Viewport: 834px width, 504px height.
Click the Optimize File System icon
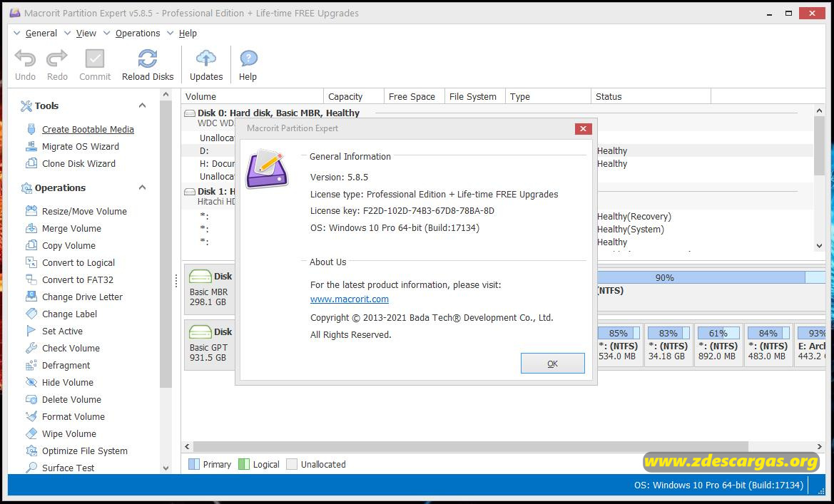tap(32, 451)
